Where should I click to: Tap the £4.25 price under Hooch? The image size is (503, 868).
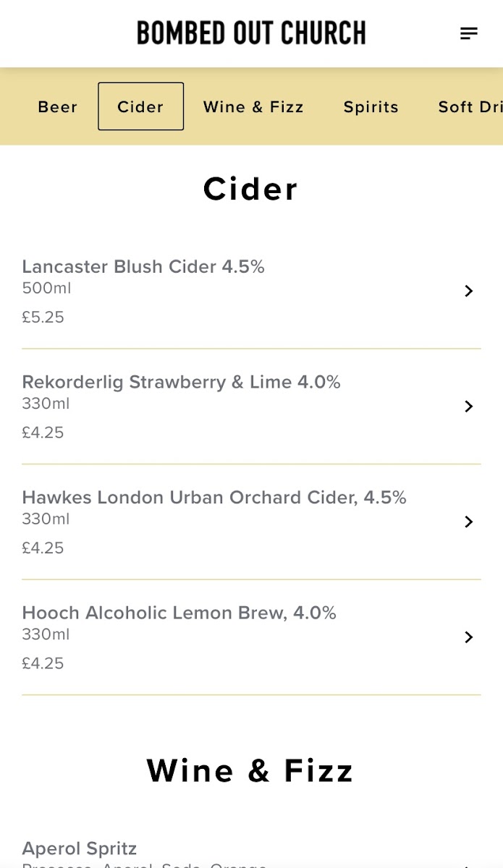pyautogui.click(x=43, y=663)
